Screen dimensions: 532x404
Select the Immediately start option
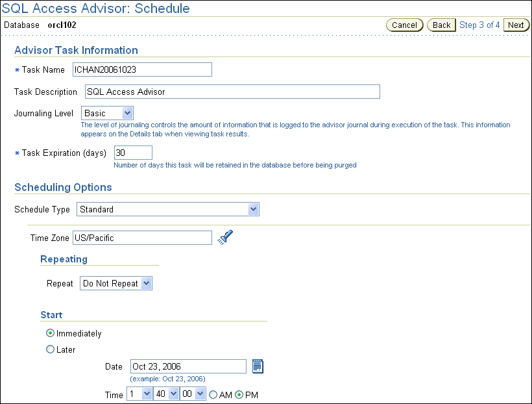pos(51,333)
